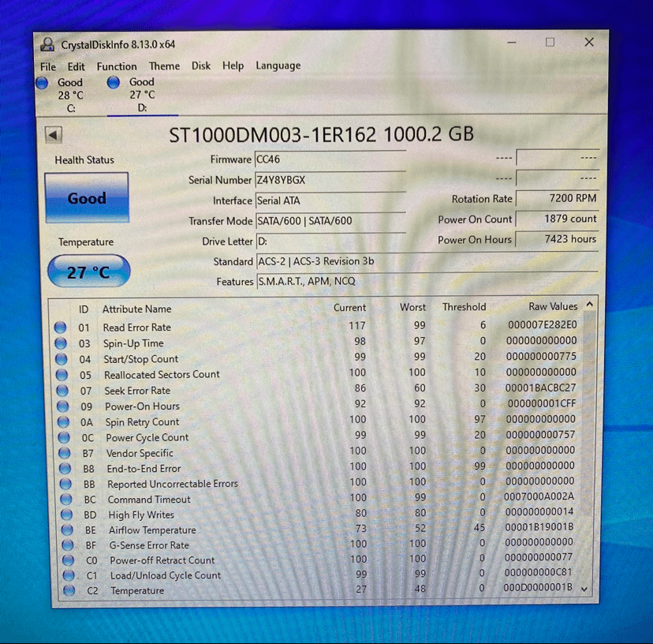Click the Drive Letter field D:
The height and width of the screenshot is (644, 653).
coord(330,241)
